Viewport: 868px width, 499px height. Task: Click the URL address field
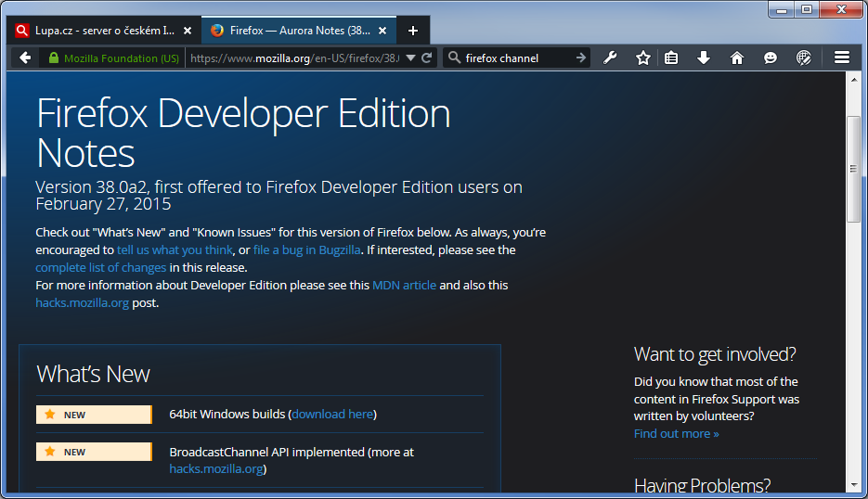coord(293,58)
